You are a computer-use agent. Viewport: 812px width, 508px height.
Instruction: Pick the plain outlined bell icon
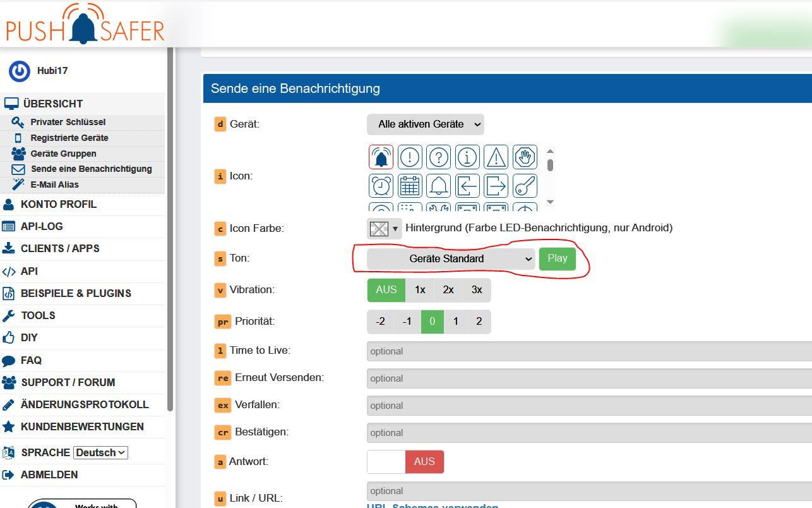click(x=439, y=186)
